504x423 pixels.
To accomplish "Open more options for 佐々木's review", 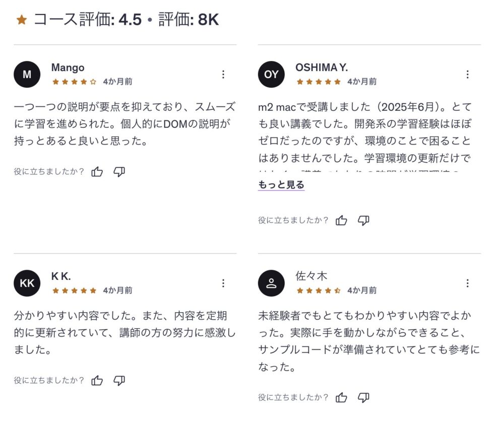I will coord(467,283).
